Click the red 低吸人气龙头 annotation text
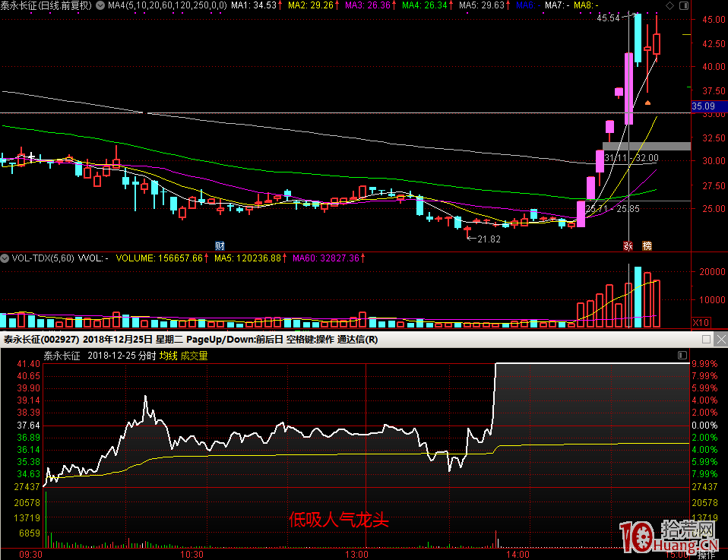The image size is (728, 560). tap(338, 520)
